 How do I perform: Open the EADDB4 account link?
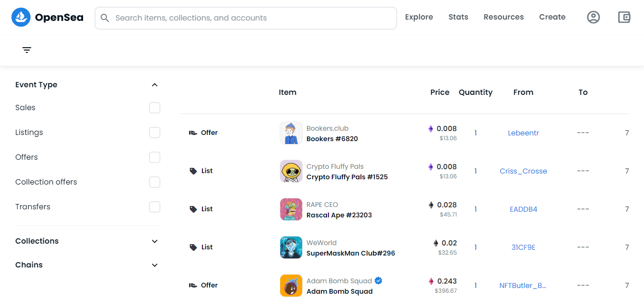coord(523,209)
